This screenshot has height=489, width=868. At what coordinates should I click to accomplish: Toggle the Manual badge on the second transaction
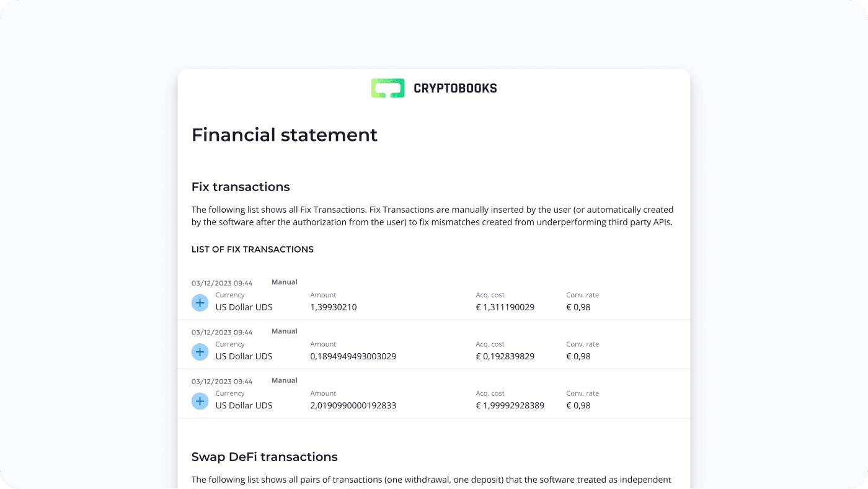pyautogui.click(x=284, y=331)
